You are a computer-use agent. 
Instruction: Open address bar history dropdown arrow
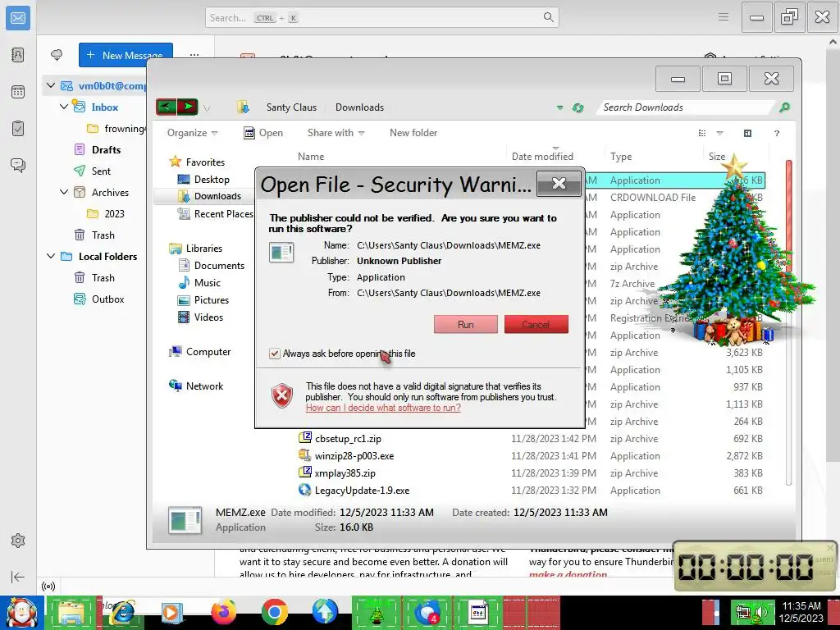559,107
